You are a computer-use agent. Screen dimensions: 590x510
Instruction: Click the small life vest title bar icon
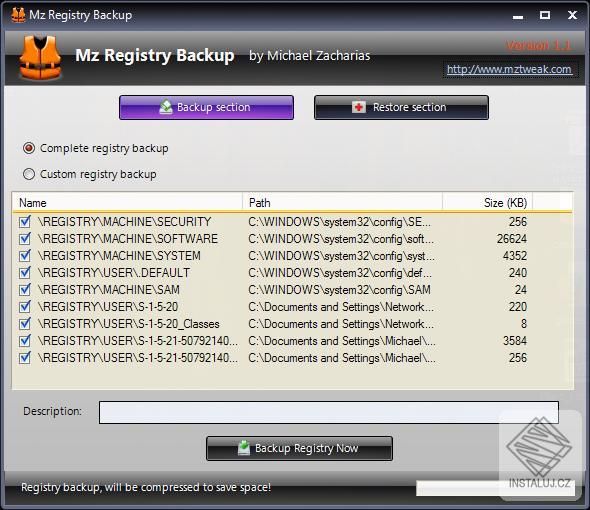coord(18,15)
